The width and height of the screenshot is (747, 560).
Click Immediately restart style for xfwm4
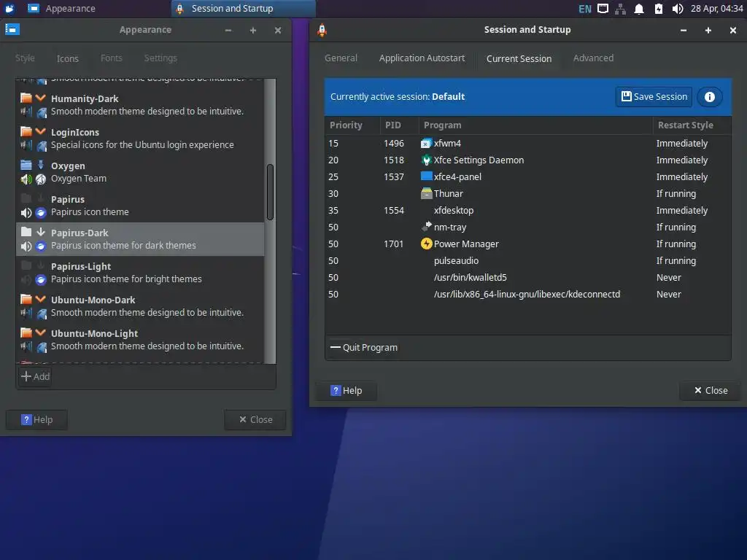(682, 144)
